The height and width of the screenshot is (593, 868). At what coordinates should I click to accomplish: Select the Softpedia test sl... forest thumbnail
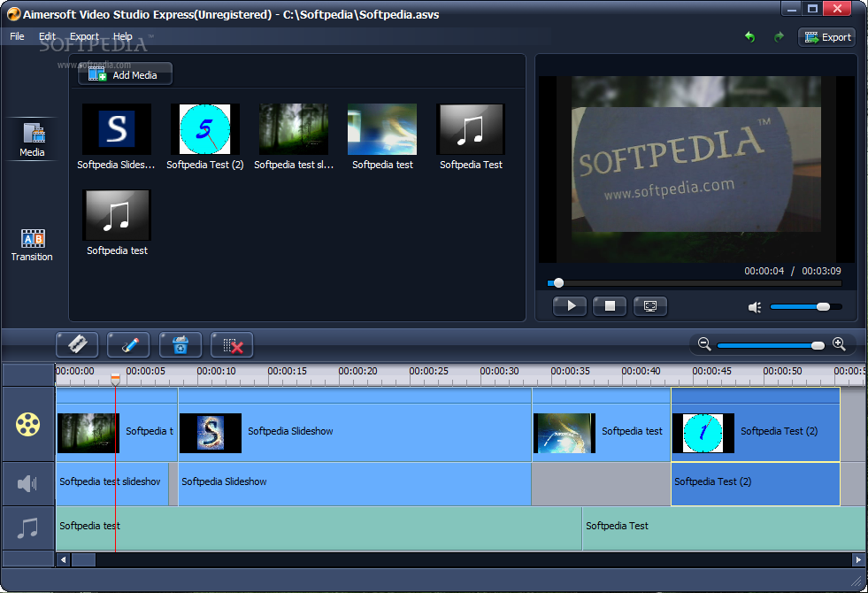[294, 136]
